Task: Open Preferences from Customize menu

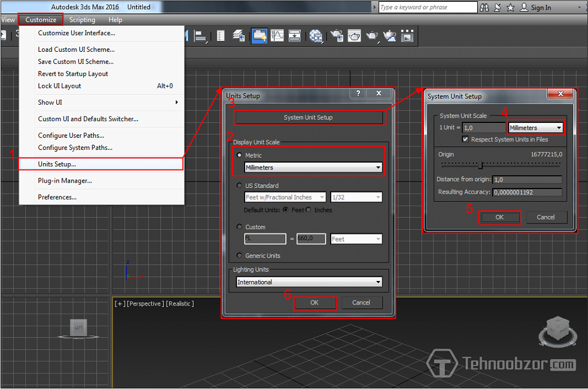Action: pyautogui.click(x=101, y=197)
